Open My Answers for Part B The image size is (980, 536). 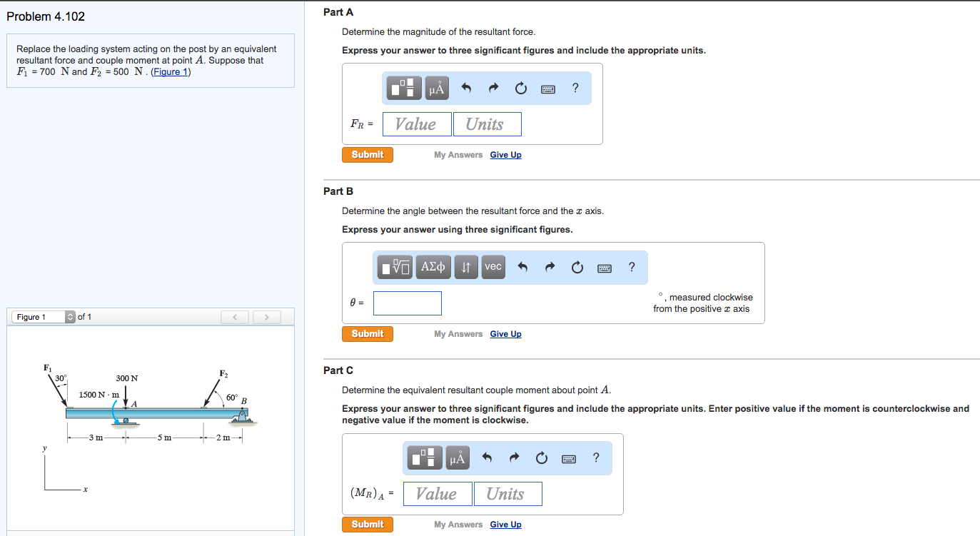pos(458,333)
